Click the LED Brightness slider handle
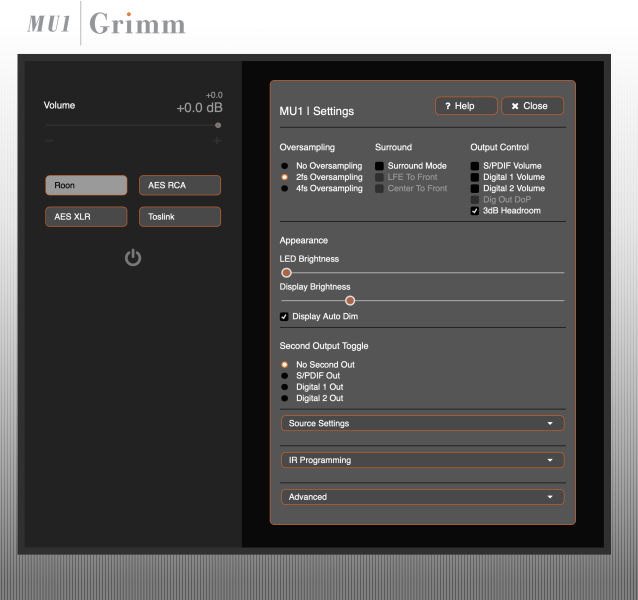The image size is (638, 600). click(x=286, y=273)
